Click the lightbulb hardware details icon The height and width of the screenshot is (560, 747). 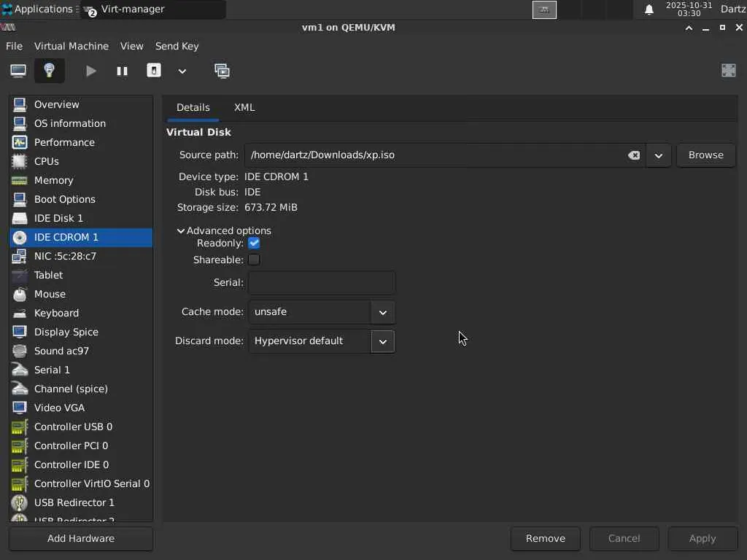[50, 71]
